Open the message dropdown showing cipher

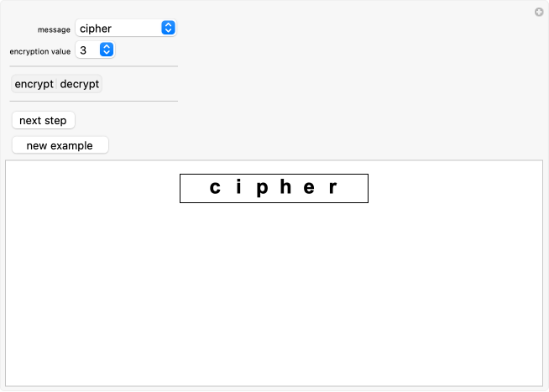[x=124, y=28]
